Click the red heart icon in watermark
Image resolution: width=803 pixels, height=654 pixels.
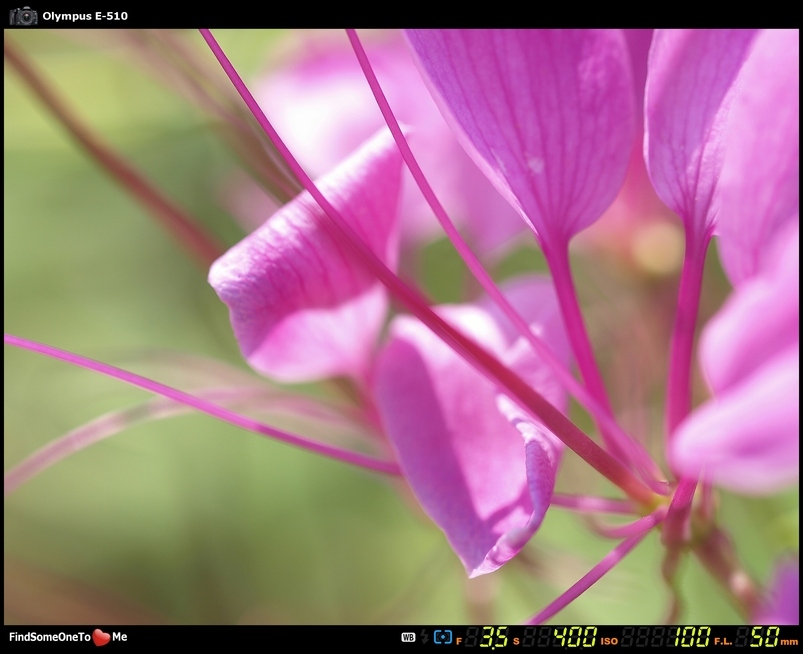pyautogui.click(x=101, y=637)
